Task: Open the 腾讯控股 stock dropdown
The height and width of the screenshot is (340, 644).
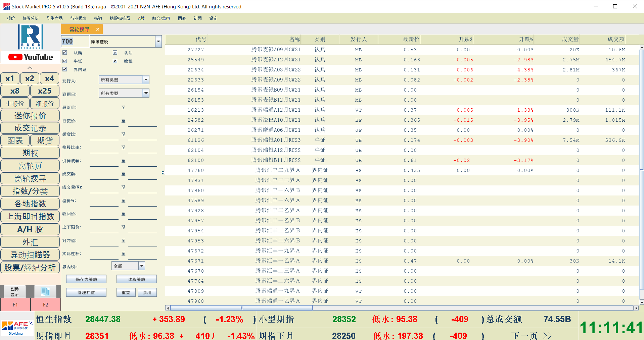Action: 158,42
